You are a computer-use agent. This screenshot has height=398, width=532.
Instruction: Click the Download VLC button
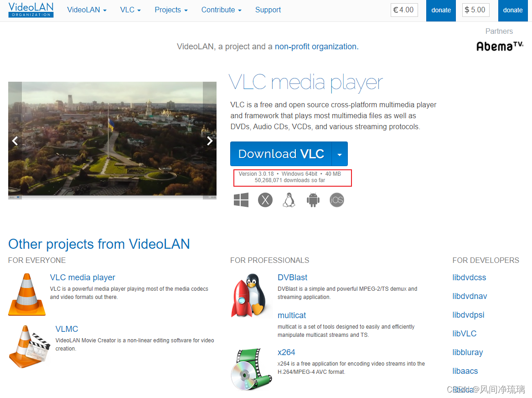(x=281, y=154)
